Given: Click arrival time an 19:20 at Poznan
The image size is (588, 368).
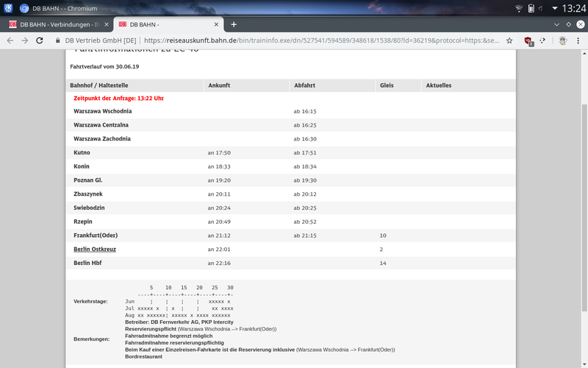Looking at the screenshot, I should coord(219,180).
